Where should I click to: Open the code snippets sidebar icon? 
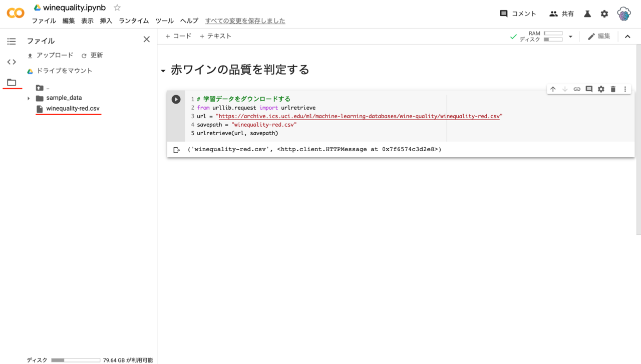12,62
